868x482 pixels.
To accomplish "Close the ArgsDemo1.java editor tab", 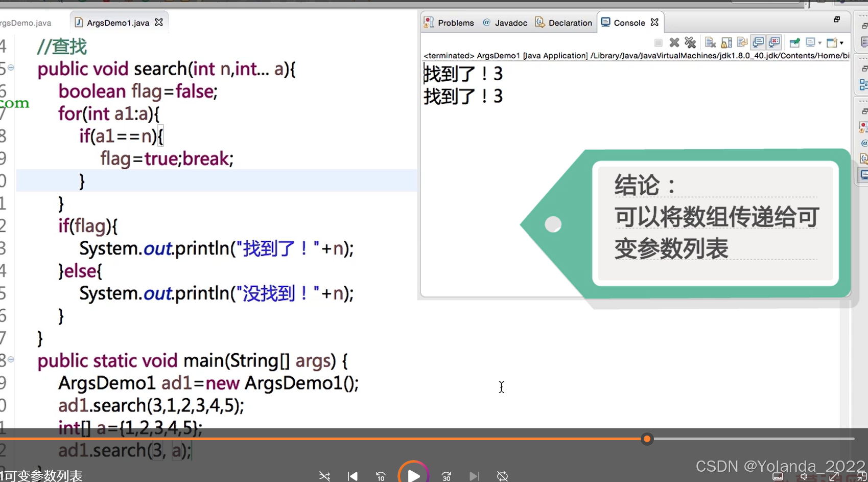I will (159, 22).
